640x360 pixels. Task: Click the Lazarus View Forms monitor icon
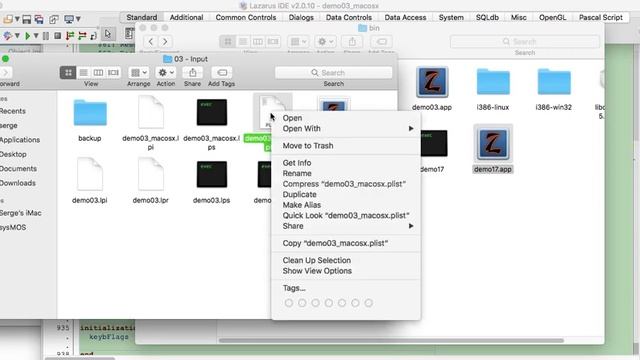(x=69, y=19)
